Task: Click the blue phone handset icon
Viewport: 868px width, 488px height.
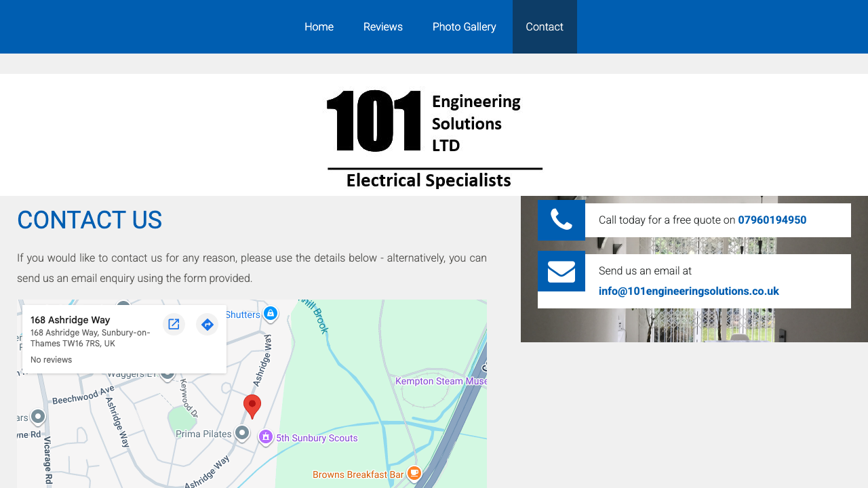Action: pyautogui.click(x=561, y=220)
